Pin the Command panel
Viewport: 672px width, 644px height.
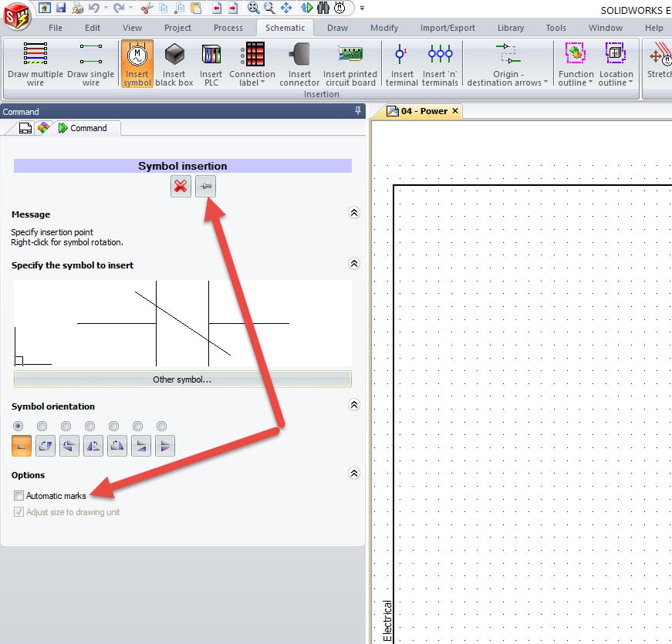pos(357,111)
